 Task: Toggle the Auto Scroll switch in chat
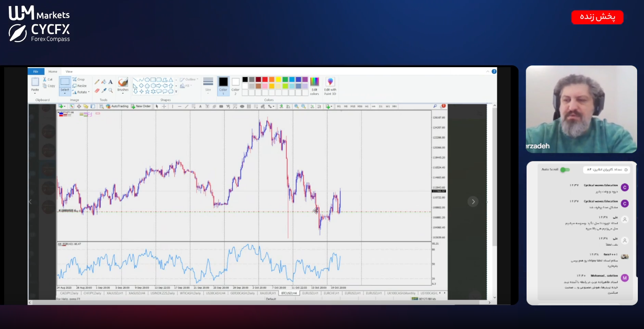tap(565, 170)
